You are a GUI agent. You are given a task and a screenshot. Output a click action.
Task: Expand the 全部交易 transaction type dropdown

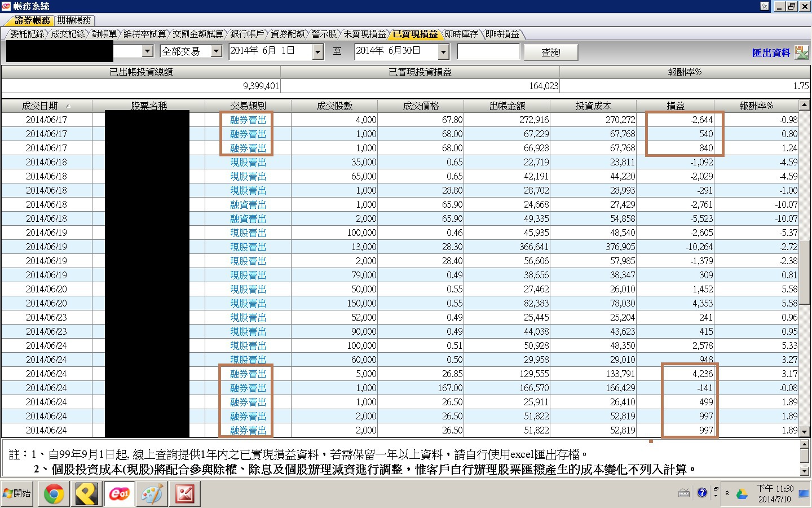pyautogui.click(x=217, y=51)
